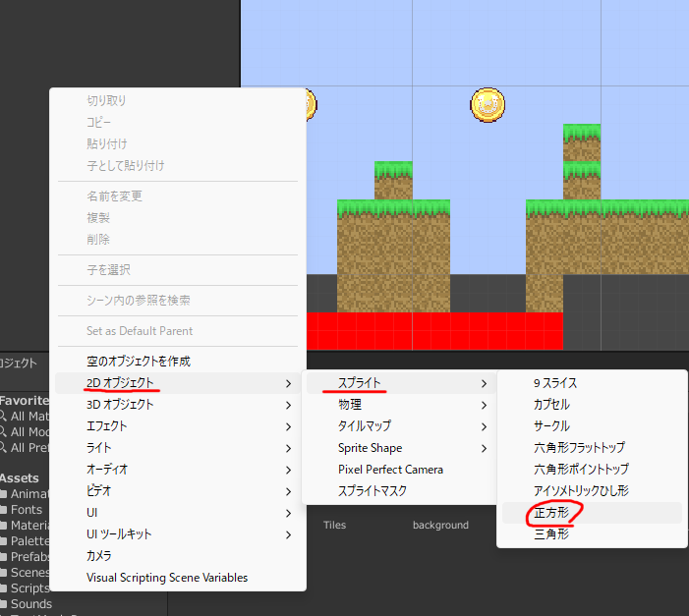Expand arrow beside UI ツールキット
689x616 pixels.
288,534
